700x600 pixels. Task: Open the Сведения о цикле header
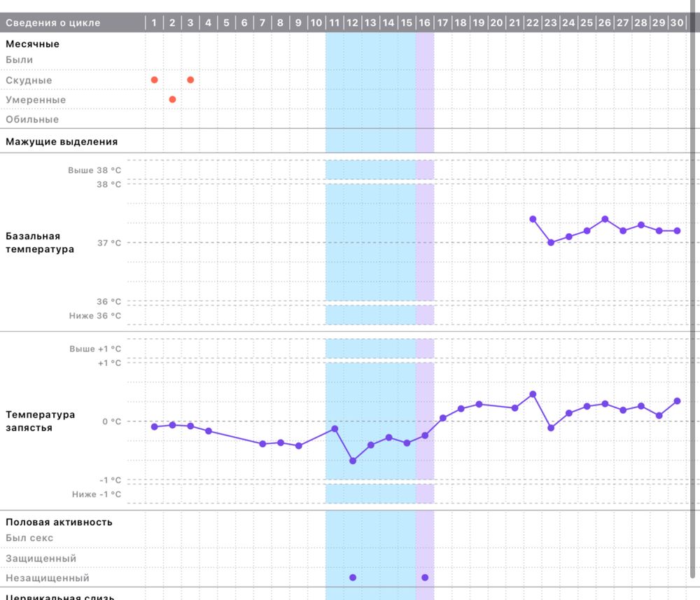53,23
